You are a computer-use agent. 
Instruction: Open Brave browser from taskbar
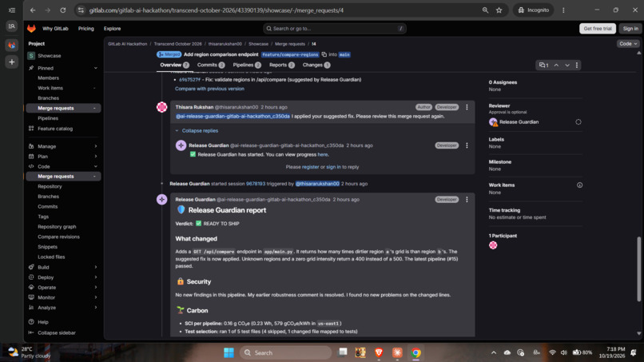click(x=379, y=352)
